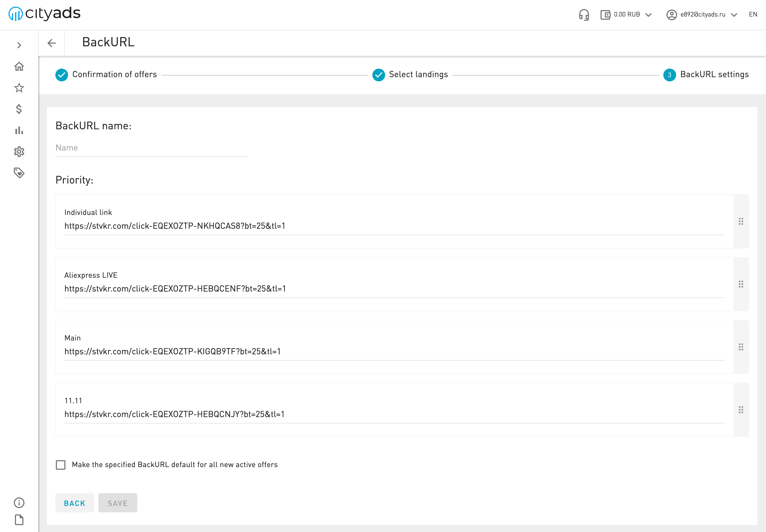
Task: Open the statistics bar chart in the sidebar
Action: [19, 130]
